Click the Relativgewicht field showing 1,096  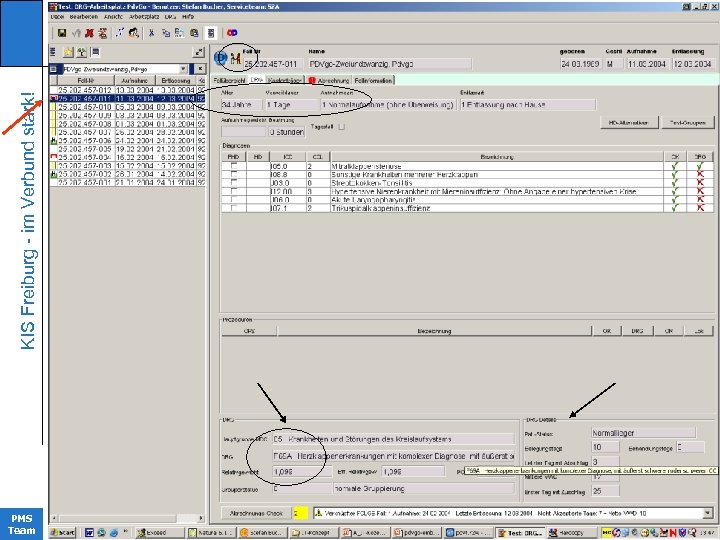click(302, 472)
